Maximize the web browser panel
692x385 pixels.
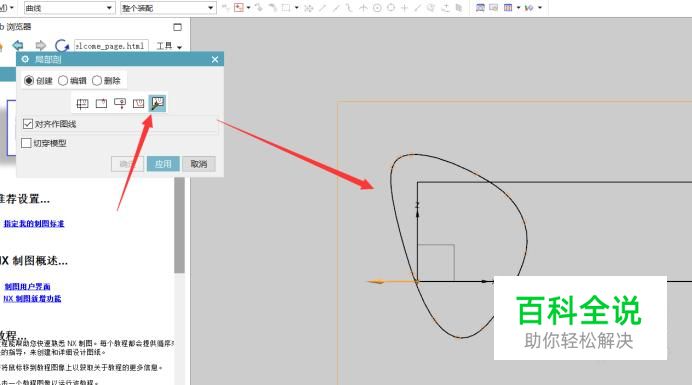point(177,27)
